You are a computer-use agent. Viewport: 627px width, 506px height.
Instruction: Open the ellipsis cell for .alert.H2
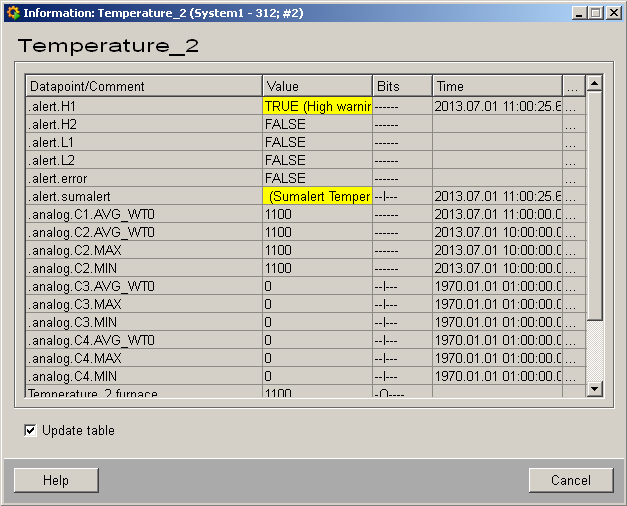click(x=571, y=124)
